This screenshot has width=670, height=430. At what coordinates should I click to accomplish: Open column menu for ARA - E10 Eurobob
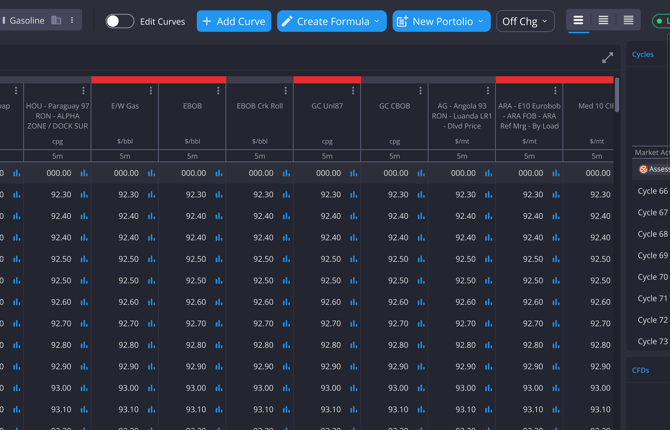tap(555, 91)
